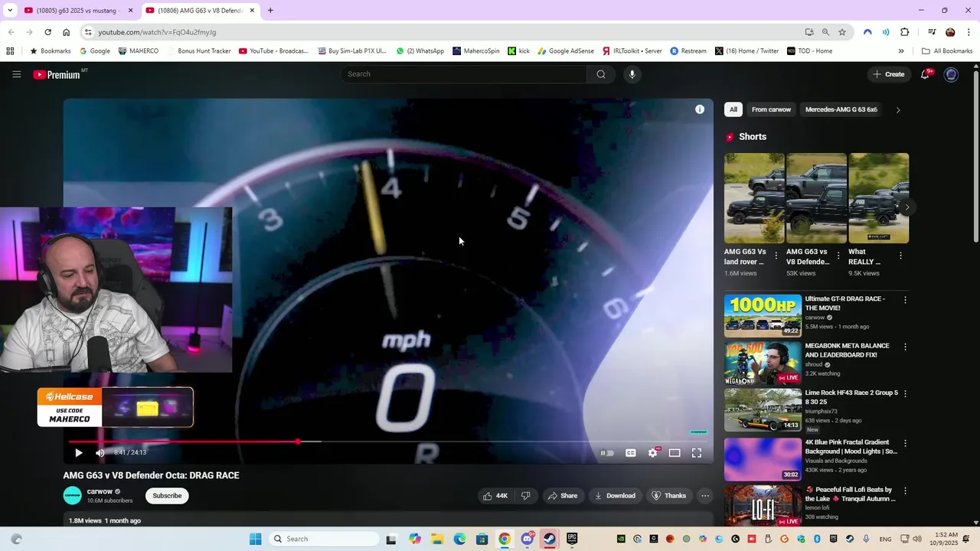Open the Google AdSense bookmark

click(x=566, y=51)
